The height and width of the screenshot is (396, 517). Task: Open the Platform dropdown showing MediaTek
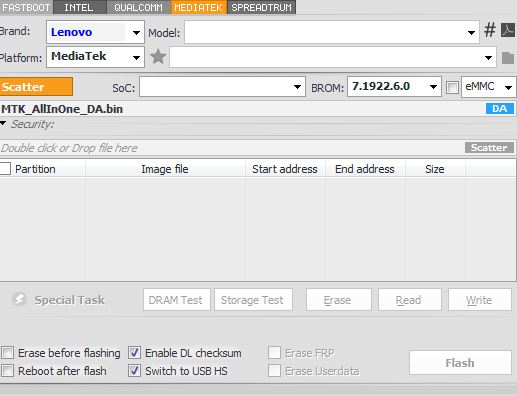pyautogui.click(x=95, y=57)
